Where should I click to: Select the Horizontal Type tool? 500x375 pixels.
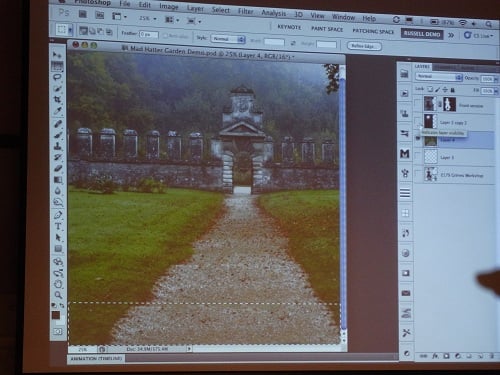tap(58, 226)
